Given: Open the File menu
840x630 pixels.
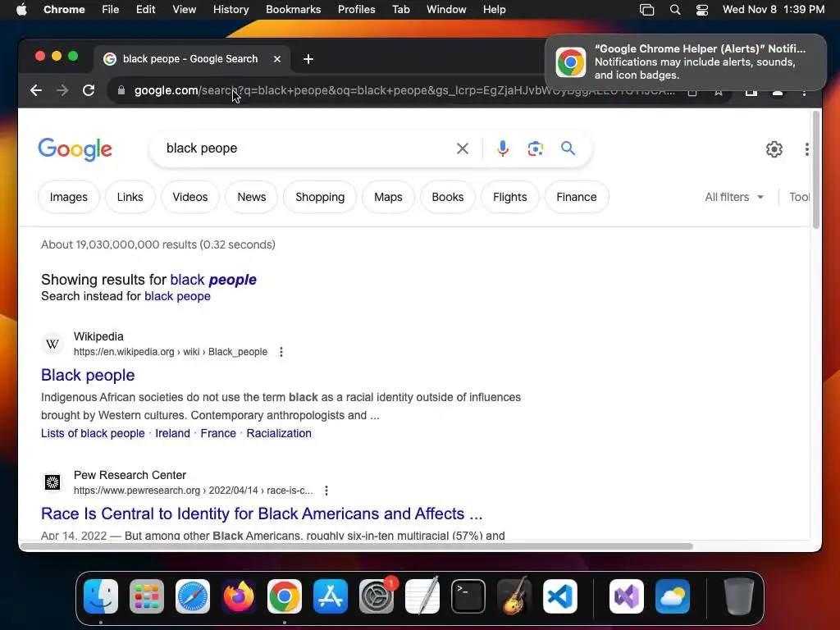Looking at the screenshot, I should pyautogui.click(x=111, y=10).
